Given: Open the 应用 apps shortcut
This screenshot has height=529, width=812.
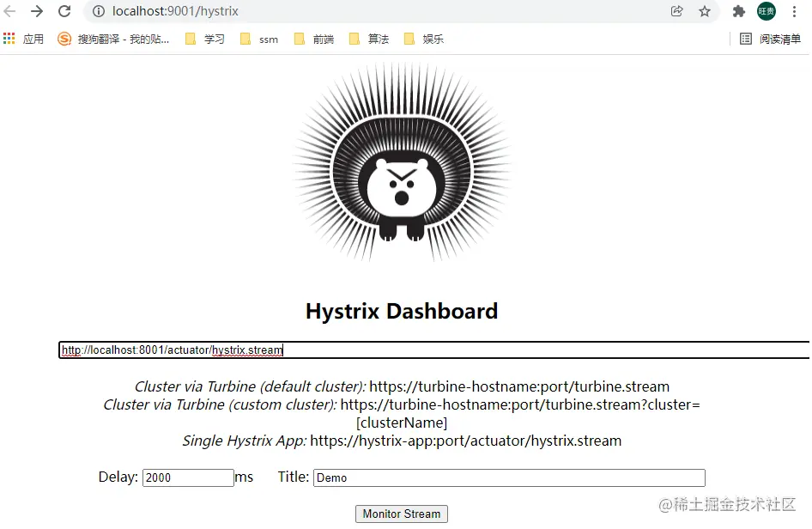Looking at the screenshot, I should point(23,39).
